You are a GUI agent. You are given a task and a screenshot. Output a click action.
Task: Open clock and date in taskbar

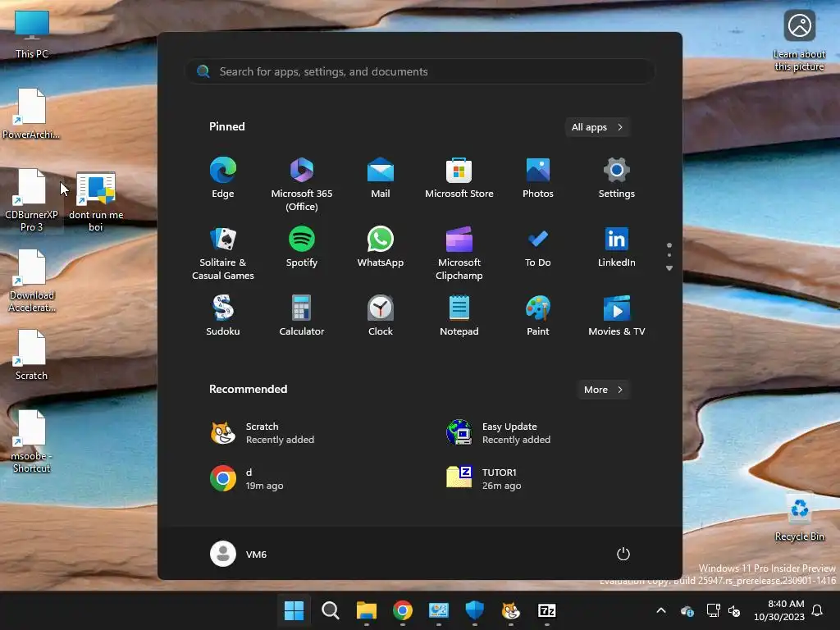779,610
